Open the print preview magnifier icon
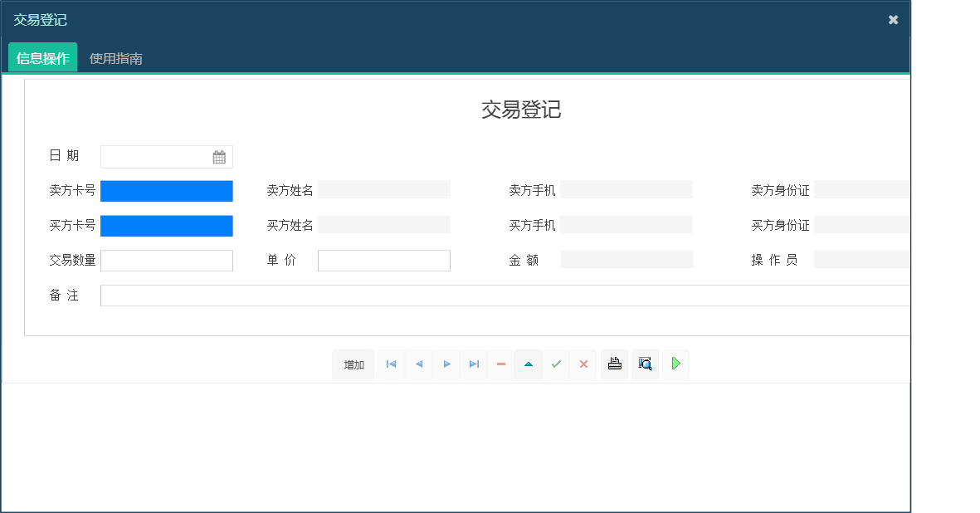 (x=645, y=364)
